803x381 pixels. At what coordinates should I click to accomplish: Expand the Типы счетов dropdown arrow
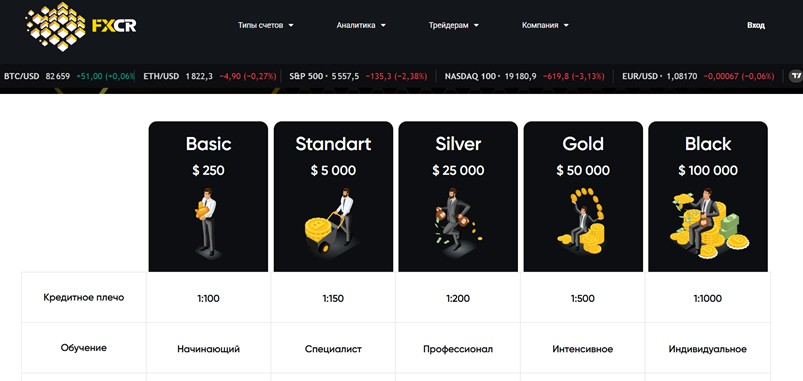click(291, 25)
